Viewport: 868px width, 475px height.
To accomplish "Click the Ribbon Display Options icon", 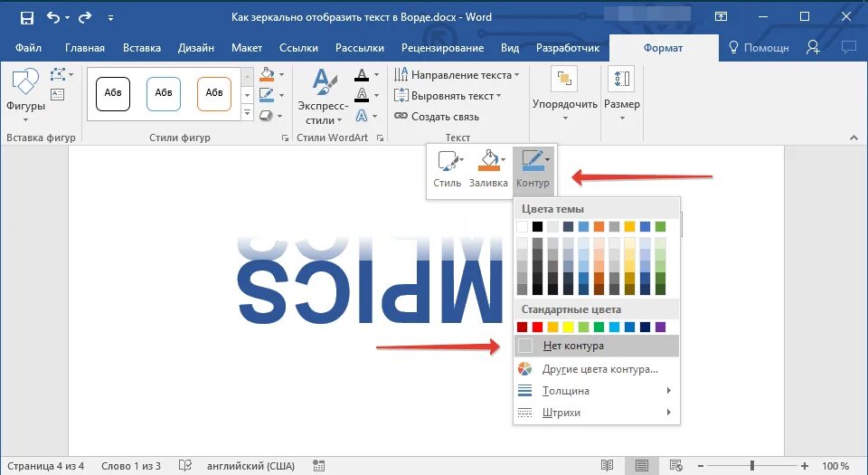I will point(721,17).
